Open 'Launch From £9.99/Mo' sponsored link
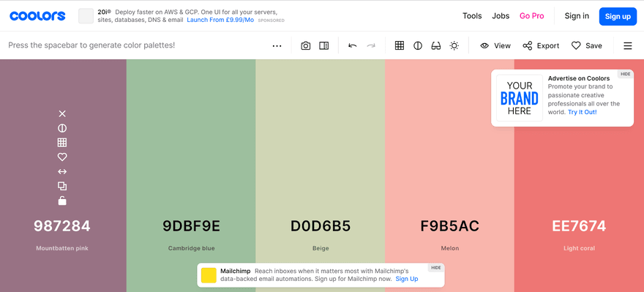This screenshot has height=292, width=644. (x=220, y=20)
